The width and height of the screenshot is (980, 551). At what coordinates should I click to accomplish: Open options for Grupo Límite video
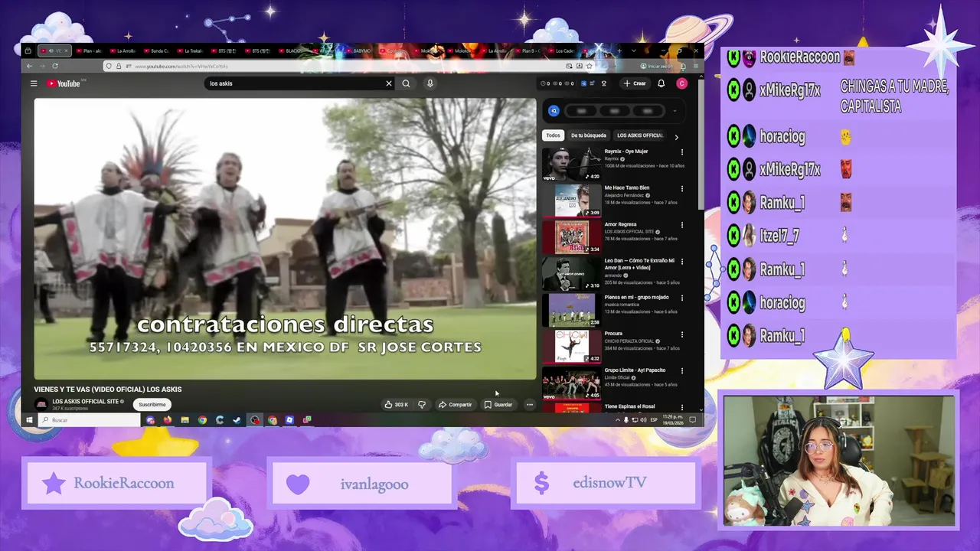[x=681, y=370]
